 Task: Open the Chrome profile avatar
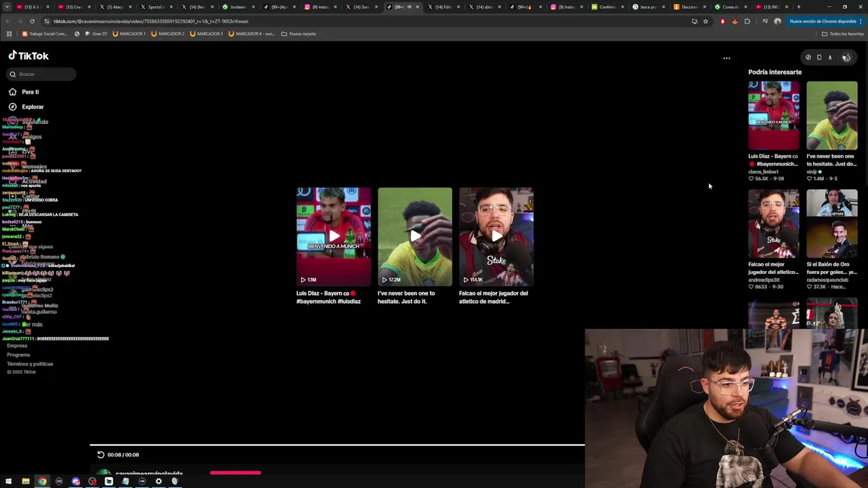(x=777, y=21)
